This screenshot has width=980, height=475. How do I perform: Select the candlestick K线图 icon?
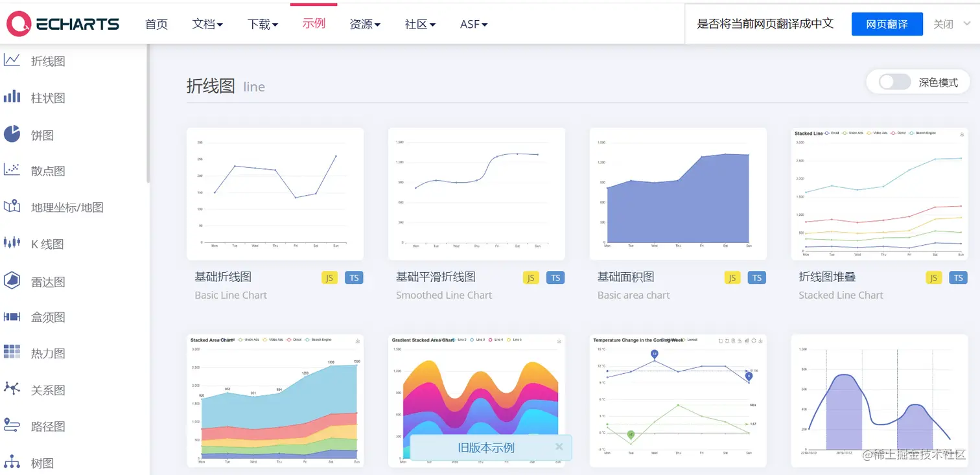(x=12, y=243)
